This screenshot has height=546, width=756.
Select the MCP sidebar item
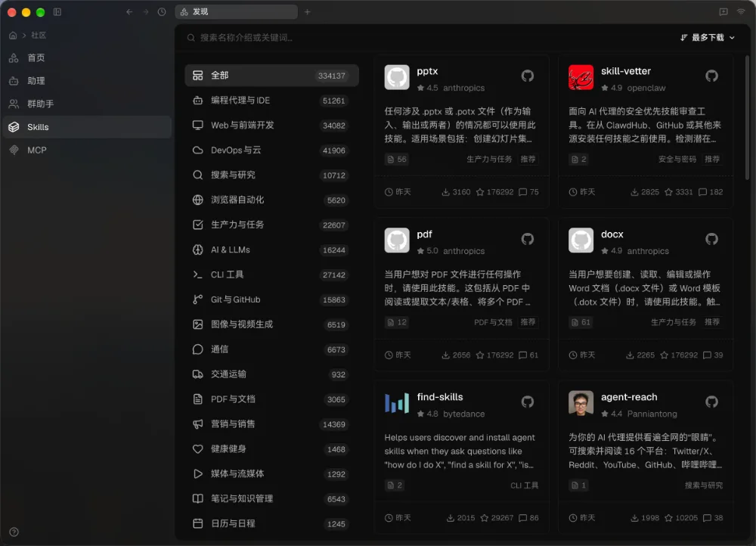tap(87, 150)
